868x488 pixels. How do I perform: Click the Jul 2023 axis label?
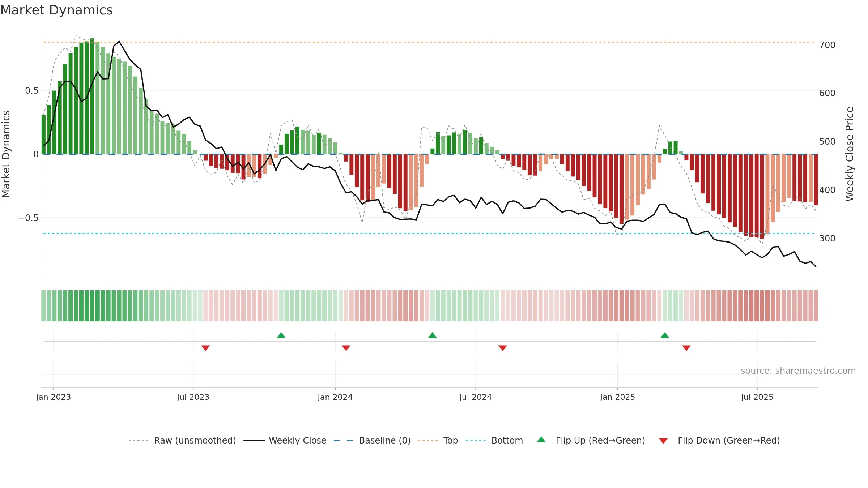193,397
